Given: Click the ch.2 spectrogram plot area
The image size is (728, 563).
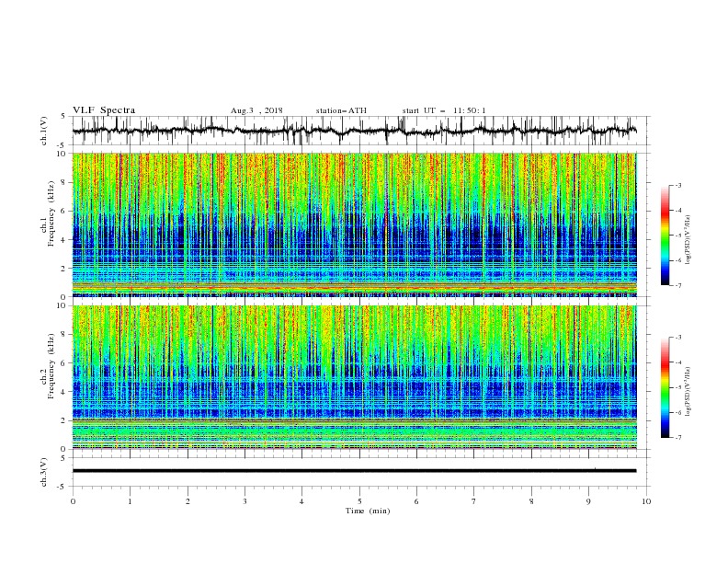Looking at the screenshot, I should [x=355, y=377].
